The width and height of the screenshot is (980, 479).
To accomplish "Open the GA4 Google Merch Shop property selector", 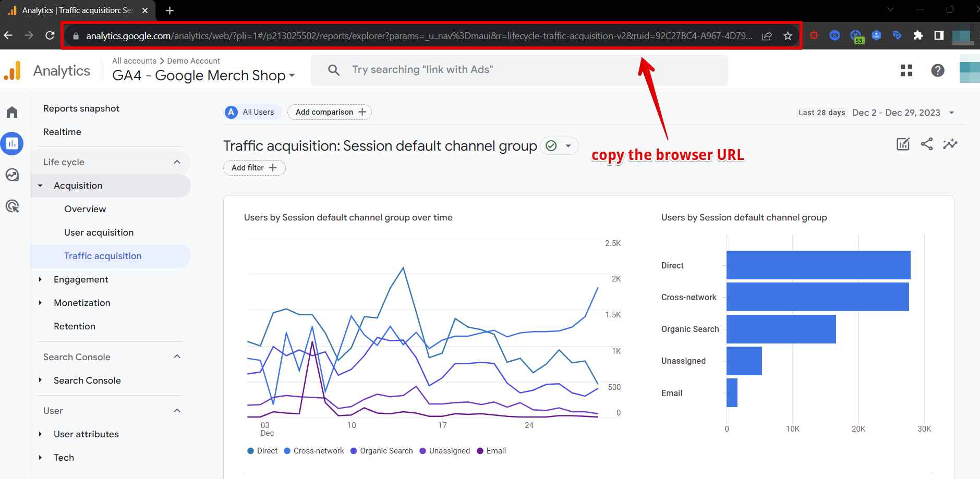I will [203, 75].
